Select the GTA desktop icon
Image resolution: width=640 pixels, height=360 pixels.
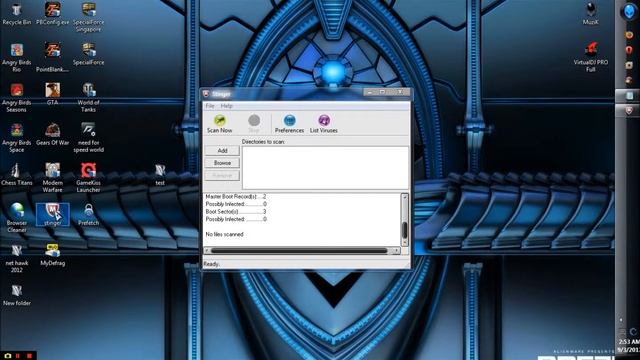coord(53,94)
